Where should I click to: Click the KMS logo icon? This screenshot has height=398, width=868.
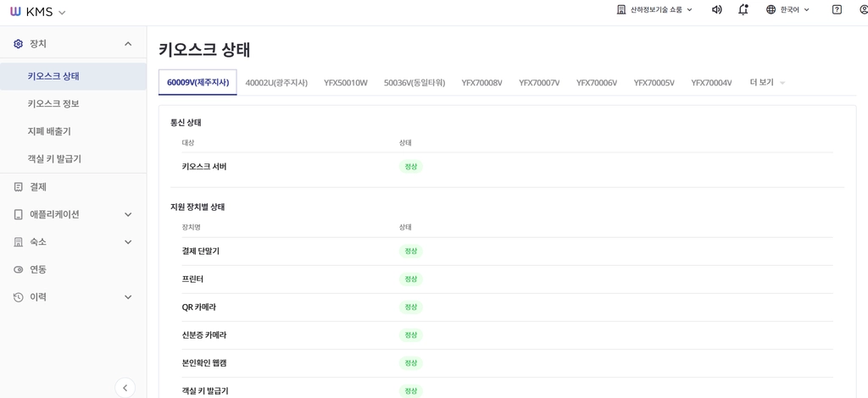(x=15, y=11)
